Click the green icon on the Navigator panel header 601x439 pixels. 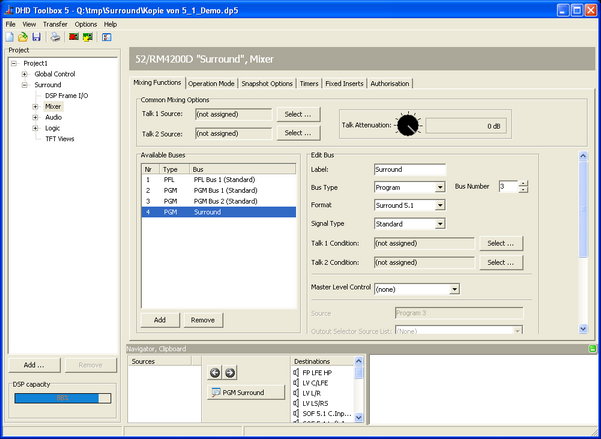tap(594, 348)
